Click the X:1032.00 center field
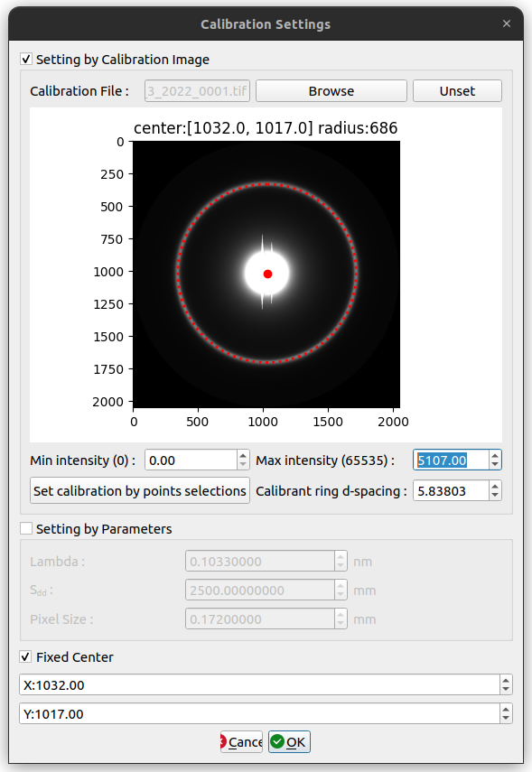This screenshot has height=772, width=532. pyautogui.click(x=259, y=684)
